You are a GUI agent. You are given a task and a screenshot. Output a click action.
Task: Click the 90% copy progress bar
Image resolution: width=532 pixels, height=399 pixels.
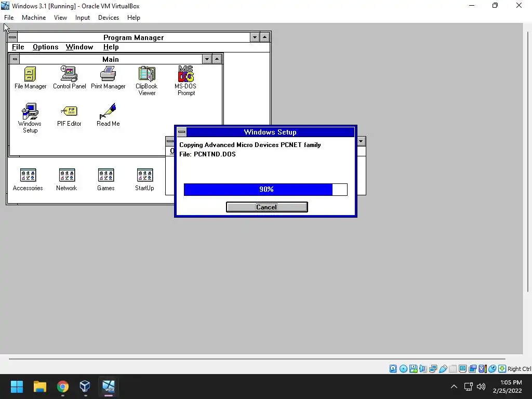265,189
